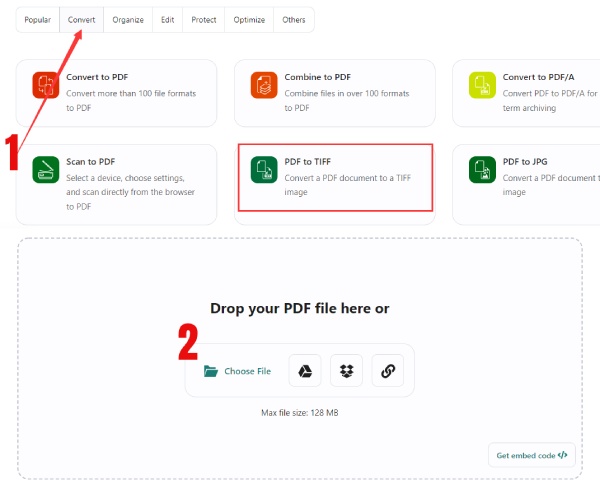Open the PDF to JPG title
600x488 pixels.
tap(525, 162)
